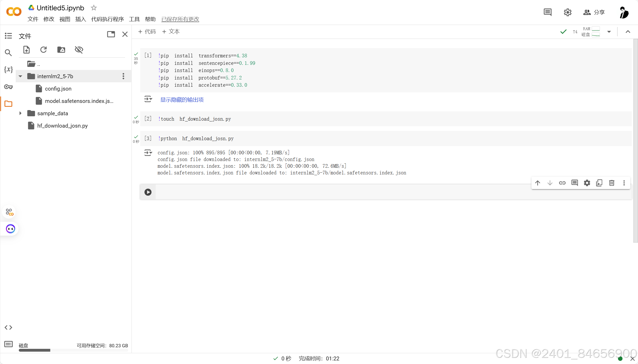
Task: Open the RAM/disk runtime dropdown arrow
Action: point(609,32)
